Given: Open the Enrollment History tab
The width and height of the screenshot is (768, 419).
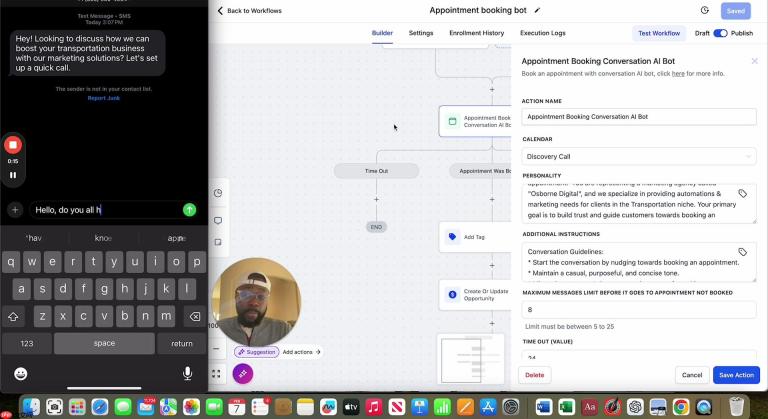Looking at the screenshot, I should [x=477, y=33].
